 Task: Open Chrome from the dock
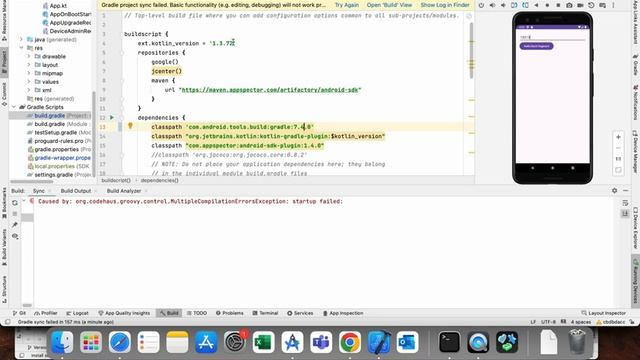(x=350, y=342)
